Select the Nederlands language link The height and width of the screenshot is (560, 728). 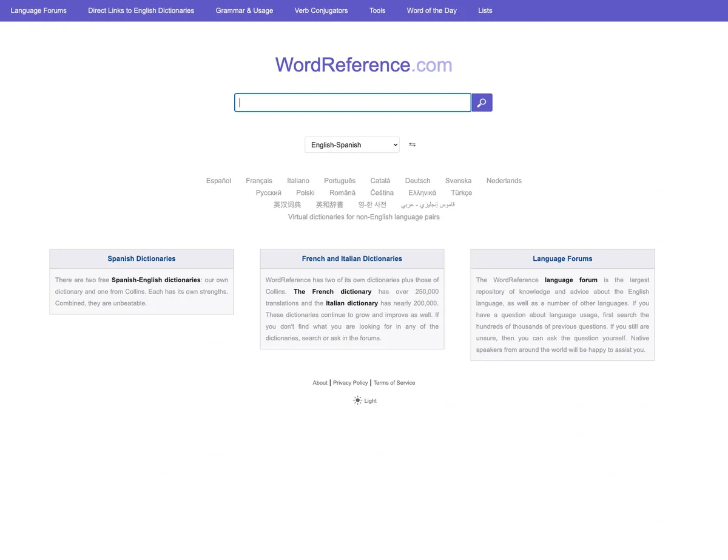point(504,181)
